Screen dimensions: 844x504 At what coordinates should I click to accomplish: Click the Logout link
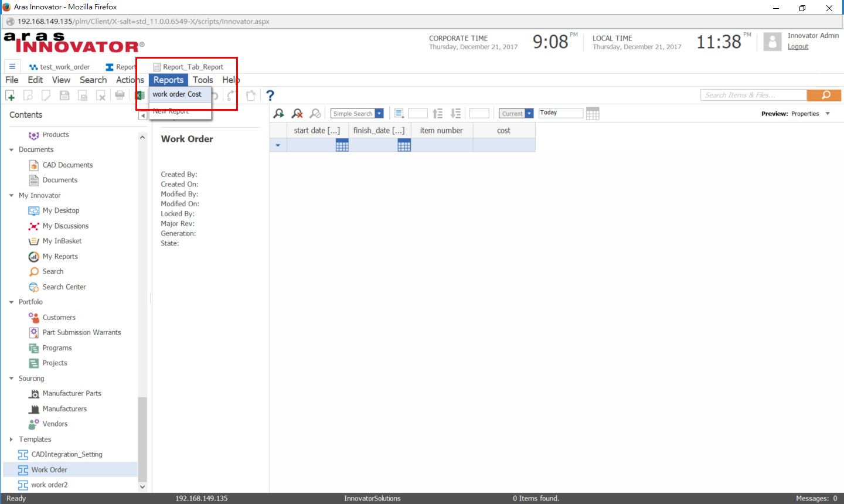[x=798, y=47]
